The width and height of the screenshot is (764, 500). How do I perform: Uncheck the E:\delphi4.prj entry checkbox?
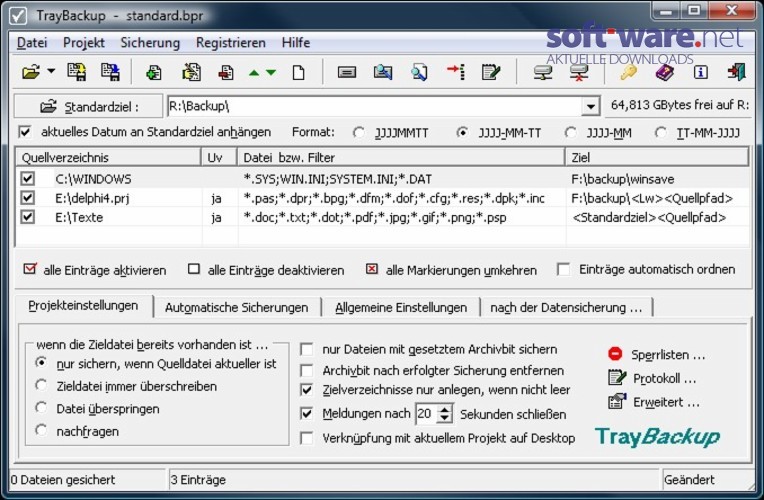tap(28, 198)
